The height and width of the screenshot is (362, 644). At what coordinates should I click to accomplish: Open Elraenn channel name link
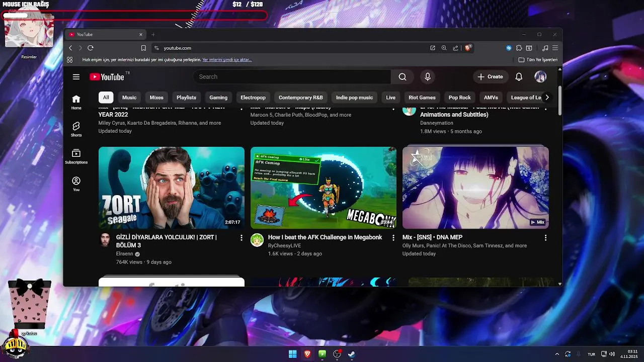[124, 254]
